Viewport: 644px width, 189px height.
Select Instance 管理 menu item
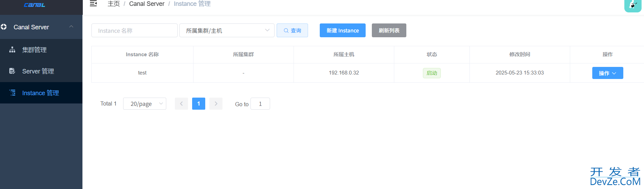point(41,93)
